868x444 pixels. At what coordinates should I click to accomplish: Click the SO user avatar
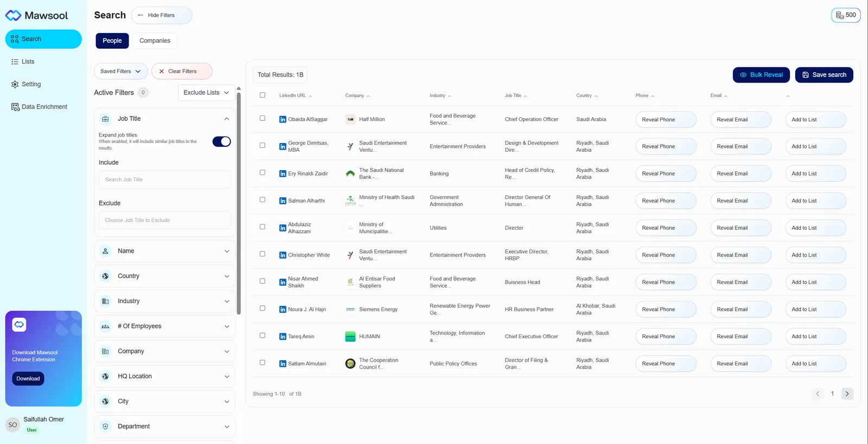[12, 425]
